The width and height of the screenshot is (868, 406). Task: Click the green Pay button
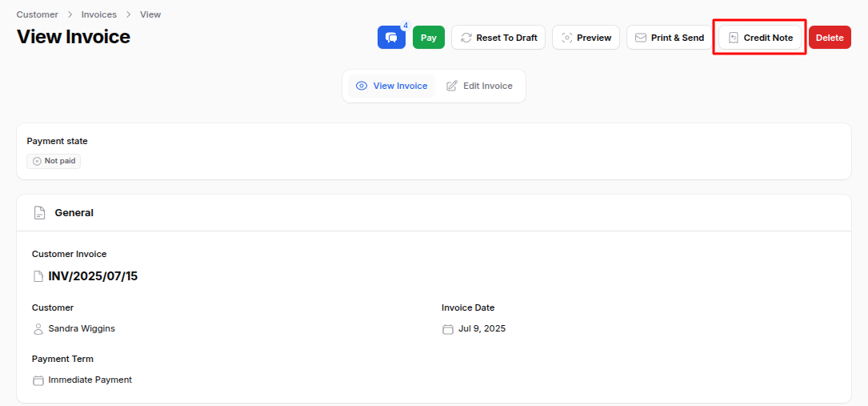point(429,38)
